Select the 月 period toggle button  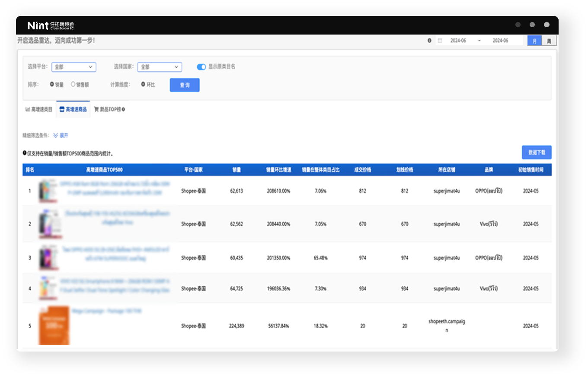535,41
